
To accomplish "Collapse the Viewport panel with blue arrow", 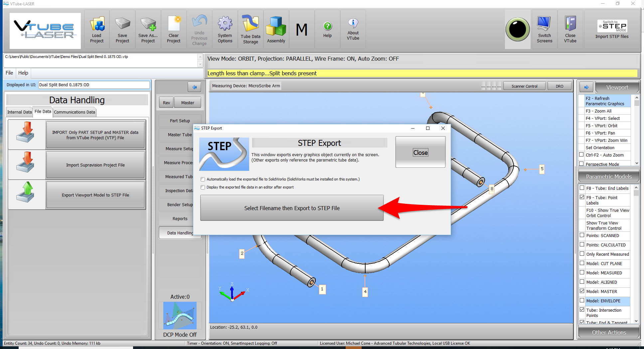I will [586, 87].
